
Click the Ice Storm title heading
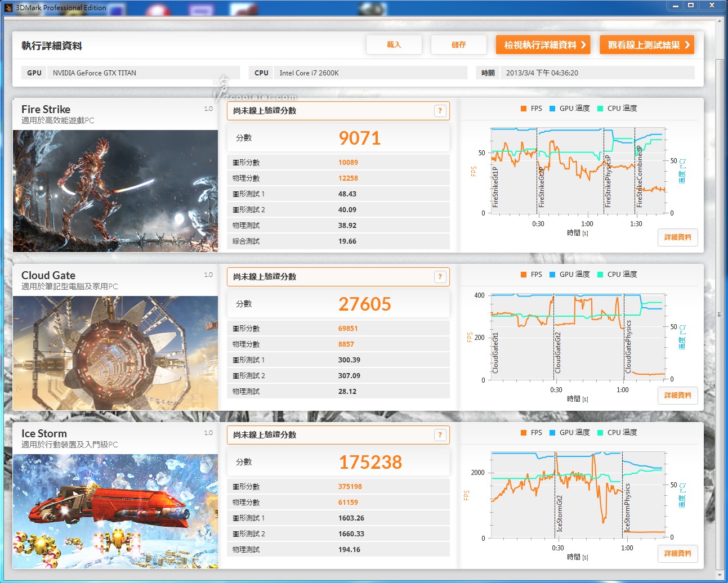point(44,433)
